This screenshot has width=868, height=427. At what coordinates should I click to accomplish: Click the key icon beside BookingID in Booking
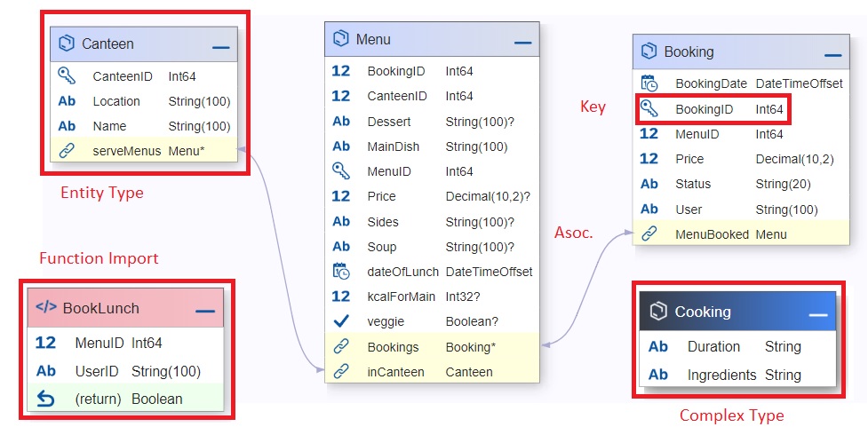[x=649, y=109]
